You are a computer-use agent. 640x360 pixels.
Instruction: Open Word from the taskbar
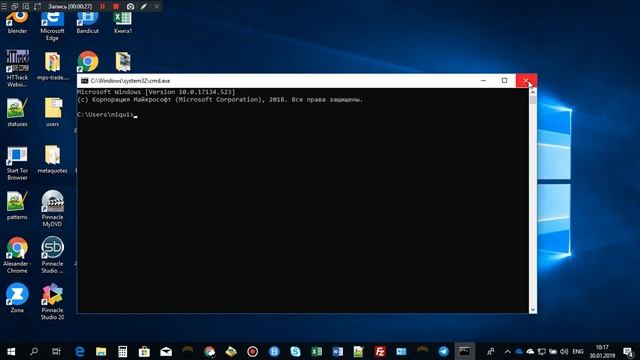[x=338, y=351]
